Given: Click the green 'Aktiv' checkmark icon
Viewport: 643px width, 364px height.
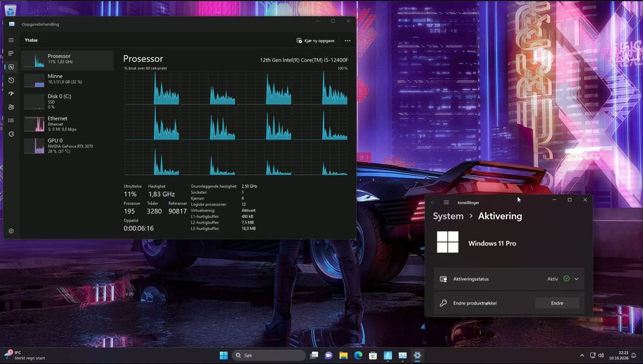Looking at the screenshot, I should pyautogui.click(x=567, y=278).
